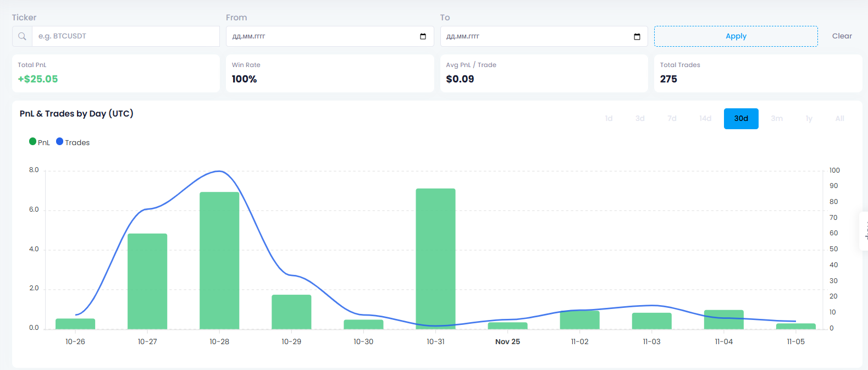
Task: Click the 10-31 PnL bar
Action: coord(435,258)
